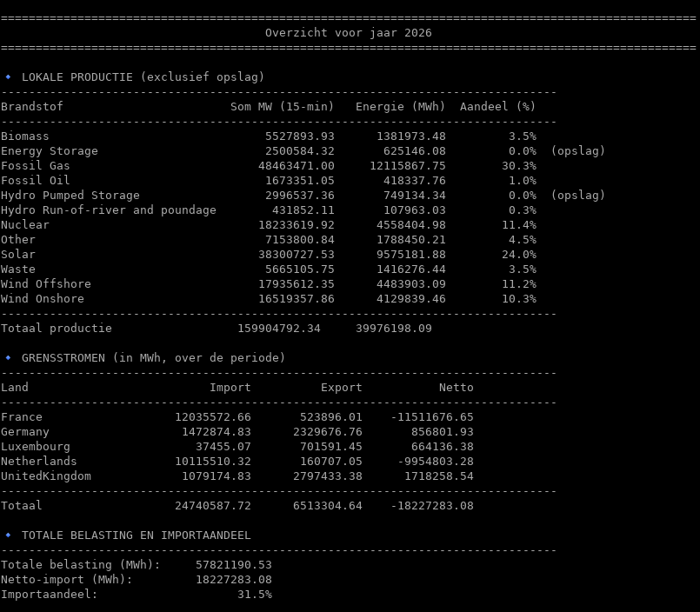
Task: Select the "Netherlands" row label
Action: (39, 461)
